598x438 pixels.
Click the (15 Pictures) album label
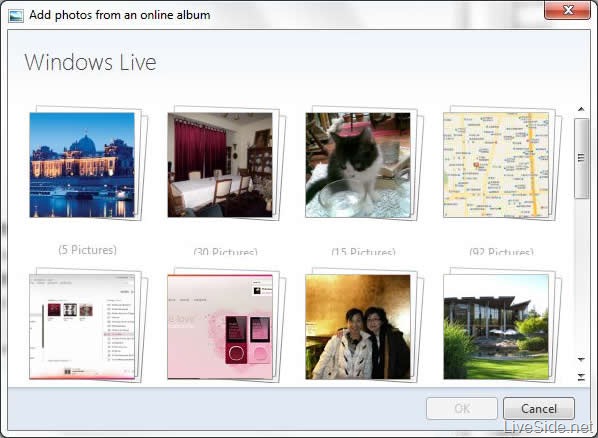tap(363, 251)
